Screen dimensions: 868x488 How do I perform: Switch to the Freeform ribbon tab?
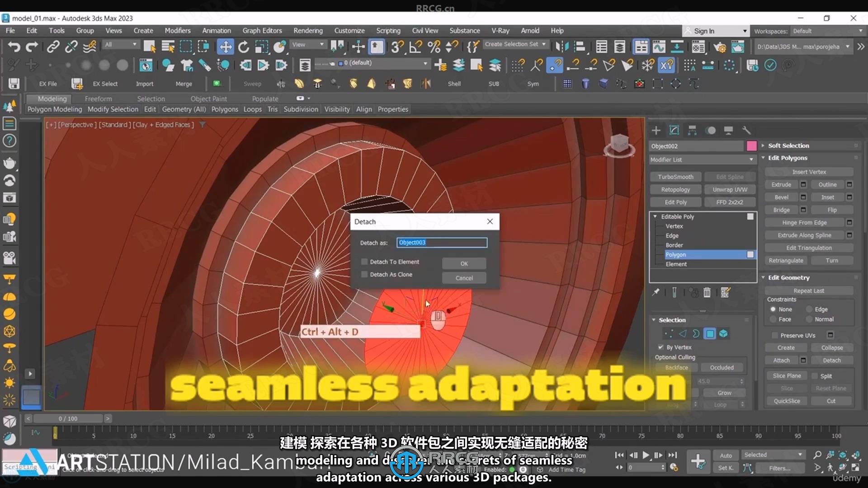pyautogui.click(x=98, y=99)
